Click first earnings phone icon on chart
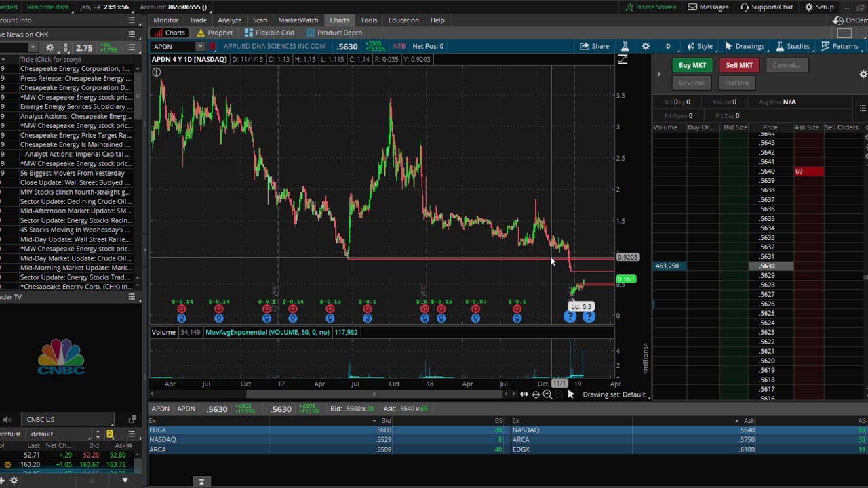The image size is (868, 488). (182, 309)
